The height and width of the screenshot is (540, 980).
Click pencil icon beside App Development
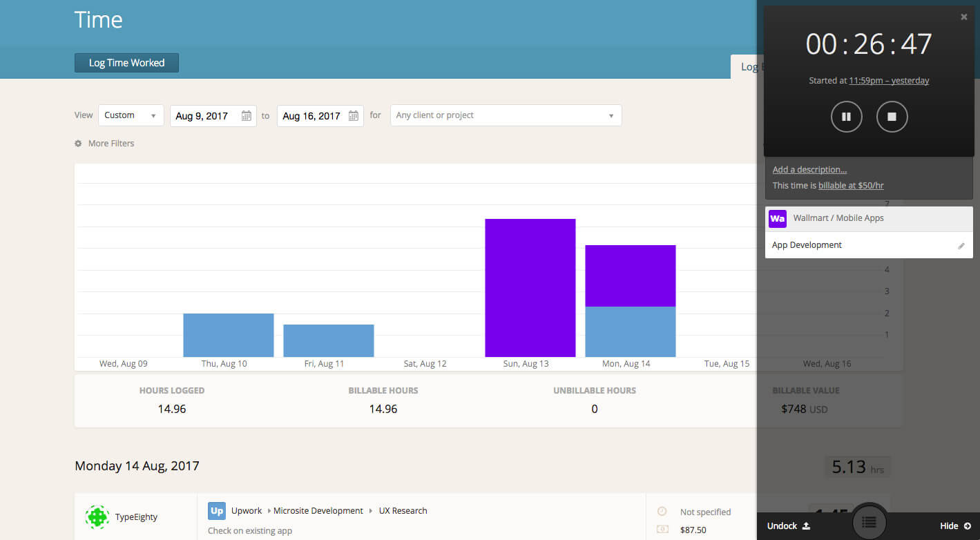click(x=961, y=246)
